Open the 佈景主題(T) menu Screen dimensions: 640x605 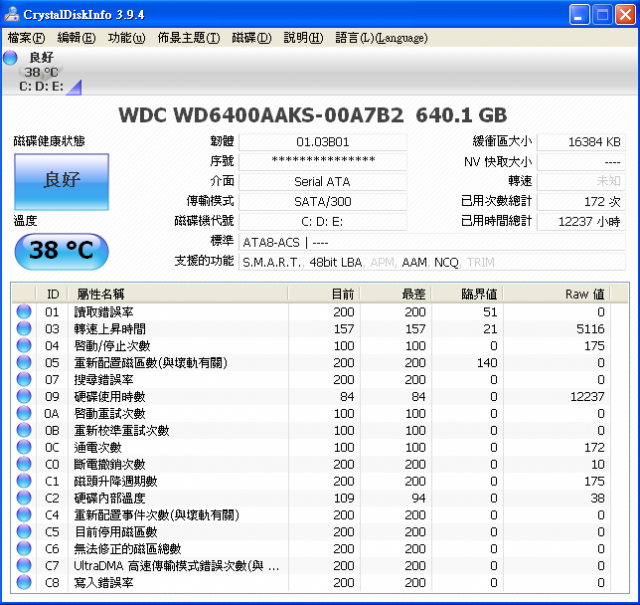click(188, 38)
